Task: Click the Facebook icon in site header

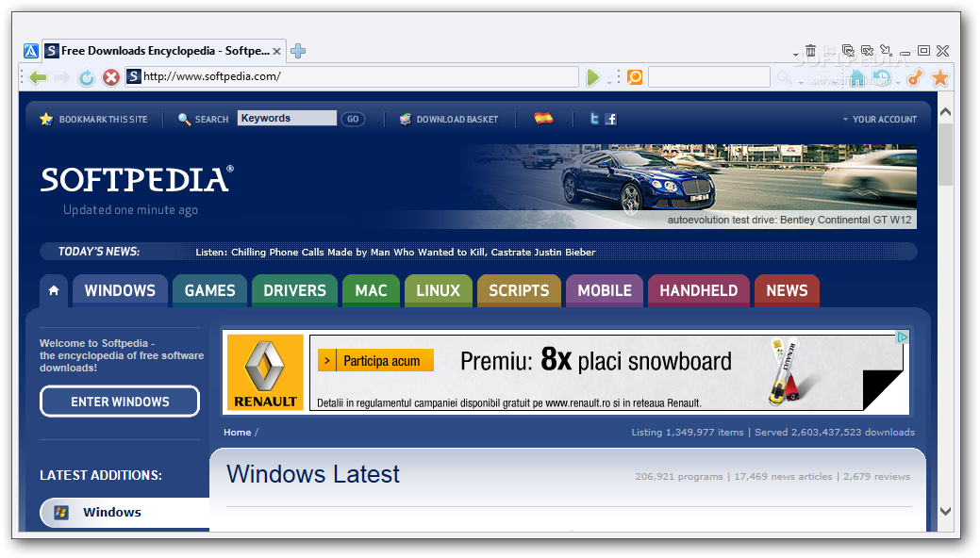Action: click(610, 119)
